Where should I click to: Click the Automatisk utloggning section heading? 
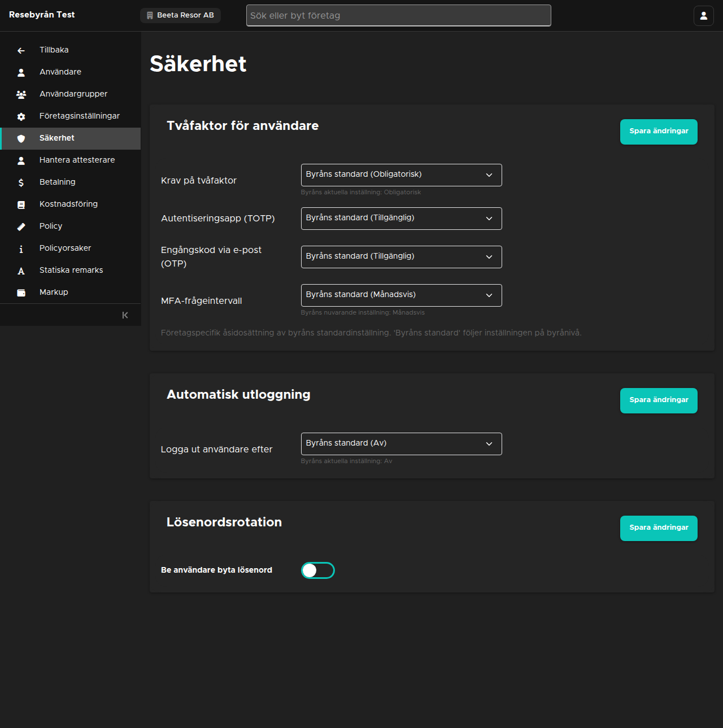tap(238, 395)
